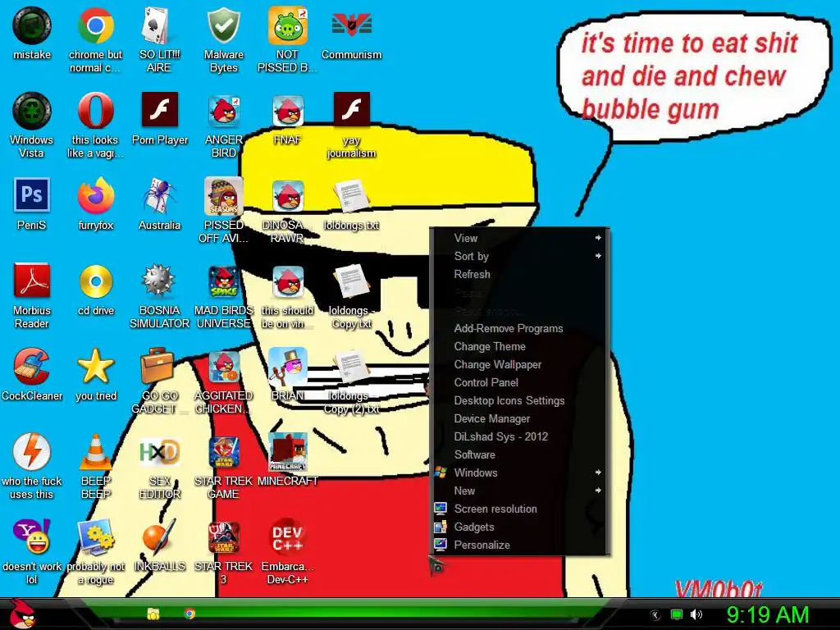The height and width of the screenshot is (630, 840).
Task: Open Control Panel from context menu
Action: pos(519,382)
